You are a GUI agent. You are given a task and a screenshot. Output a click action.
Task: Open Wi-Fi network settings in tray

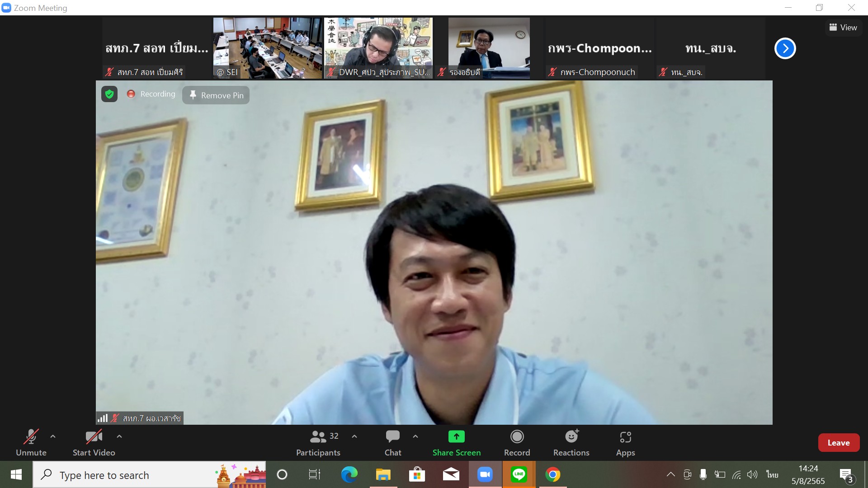(736, 474)
